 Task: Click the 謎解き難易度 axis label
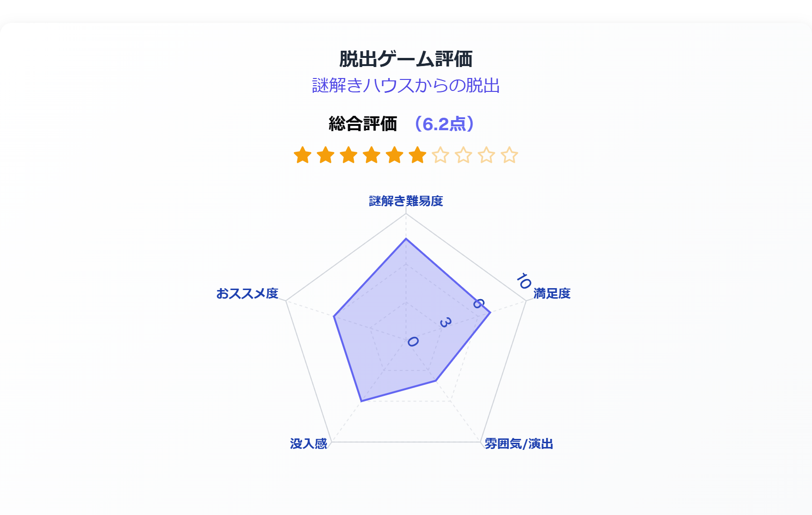pos(406,201)
